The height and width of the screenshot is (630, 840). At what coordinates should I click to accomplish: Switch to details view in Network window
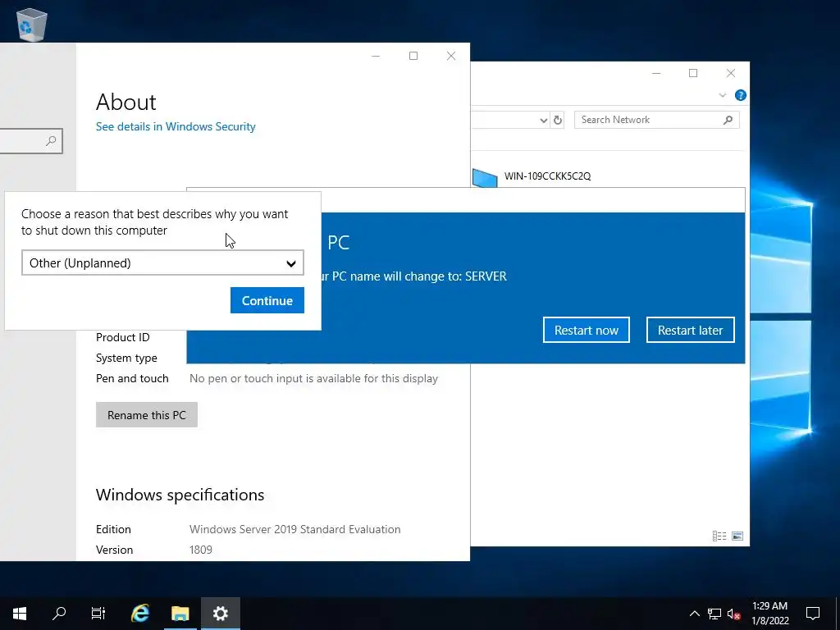(719, 536)
